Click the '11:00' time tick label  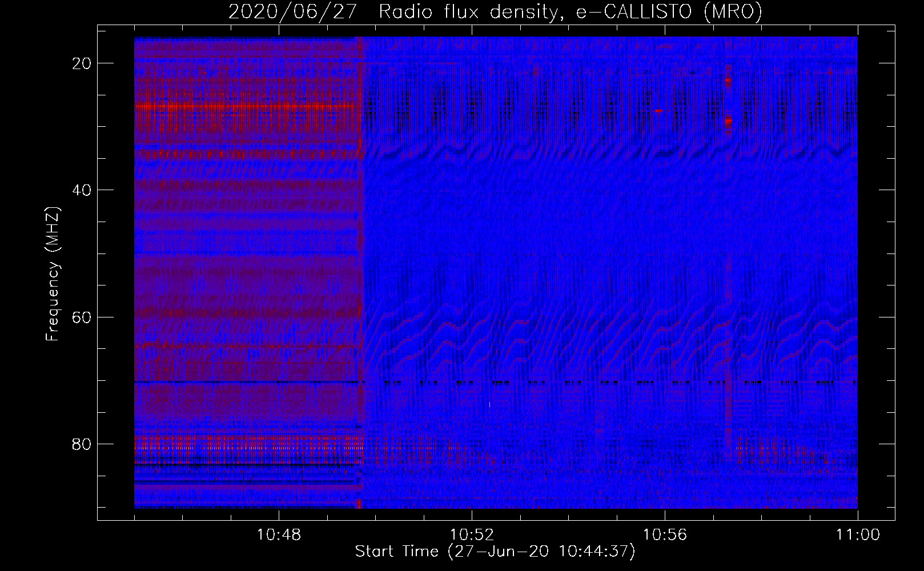click(858, 535)
